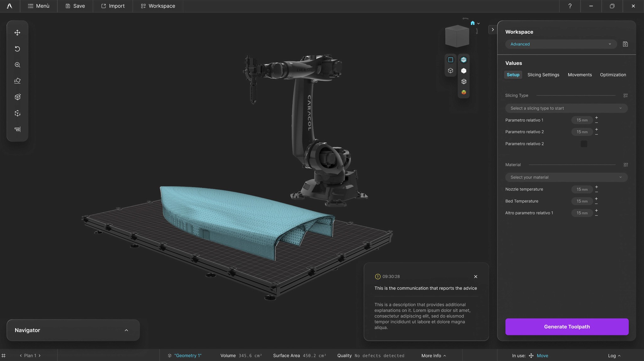Switch to the Slicing Settings tab
Viewport: 644px width, 361px height.
543,75
